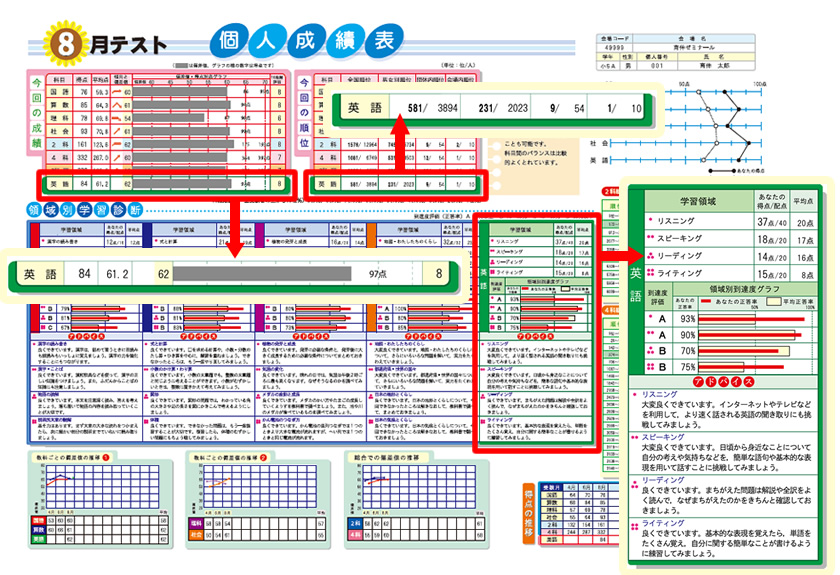840x575 pixels.
Task: Click the あなたの得点/配点 column header in the enlarged panel
Action: 772,201
